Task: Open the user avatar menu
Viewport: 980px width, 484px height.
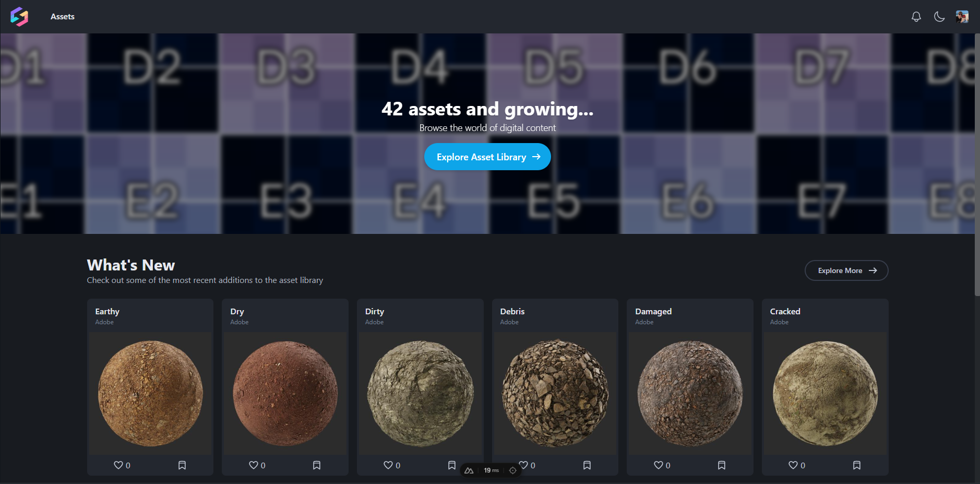Action: (x=962, y=17)
